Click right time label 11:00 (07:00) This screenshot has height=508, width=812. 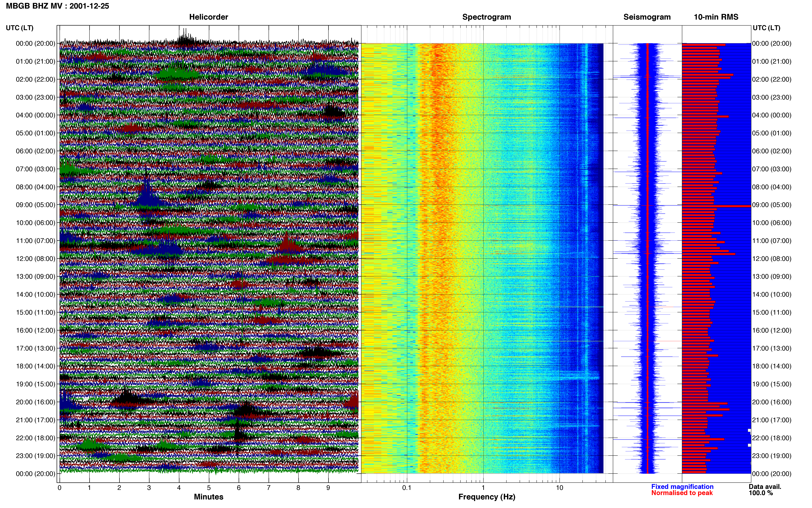click(x=772, y=241)
